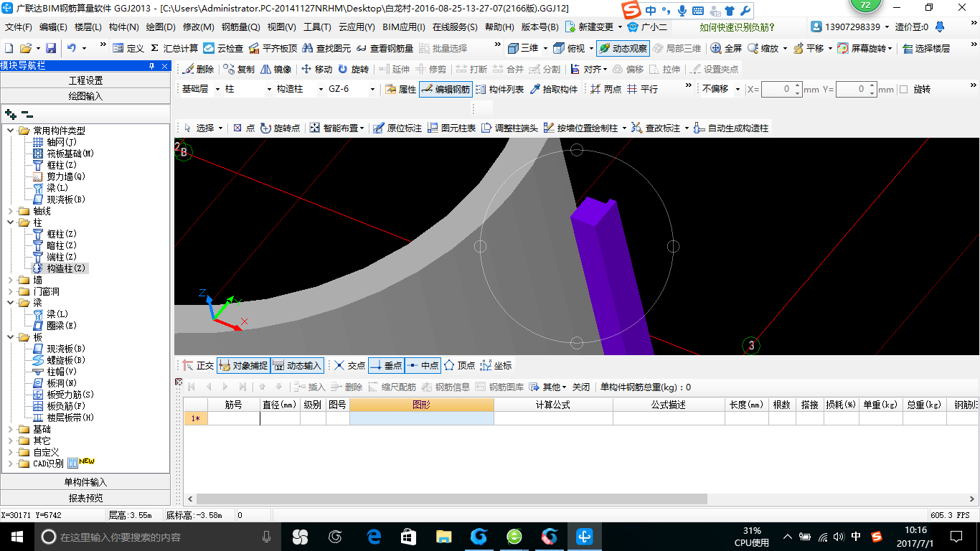The image size is (980, 551).
Task: Toggle 正交 orthogonal mode
Action: tap(198, 365)
